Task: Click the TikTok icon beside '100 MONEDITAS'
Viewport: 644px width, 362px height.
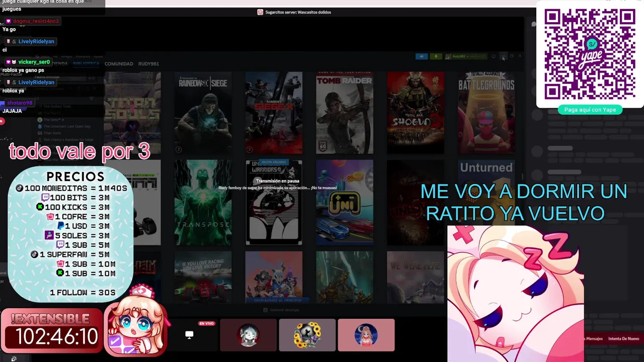Action: pyautogui.click(x=20, y=188)
